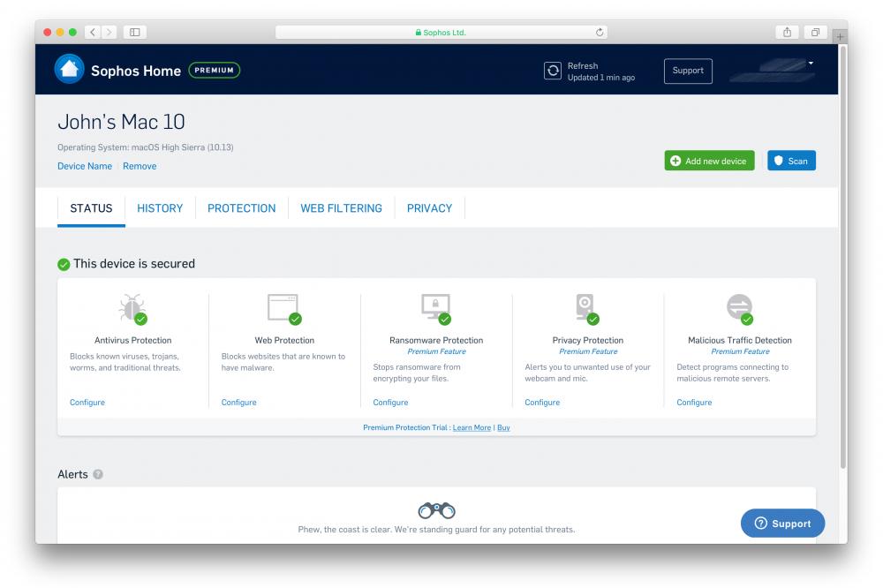883x588 pixels.
Task: Click the Antivirus Protection bug icon
Action: coord(132,309)
